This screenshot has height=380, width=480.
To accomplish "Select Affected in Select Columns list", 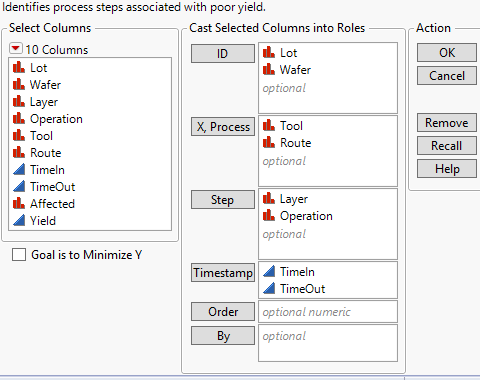I will [x=90, y=204].
